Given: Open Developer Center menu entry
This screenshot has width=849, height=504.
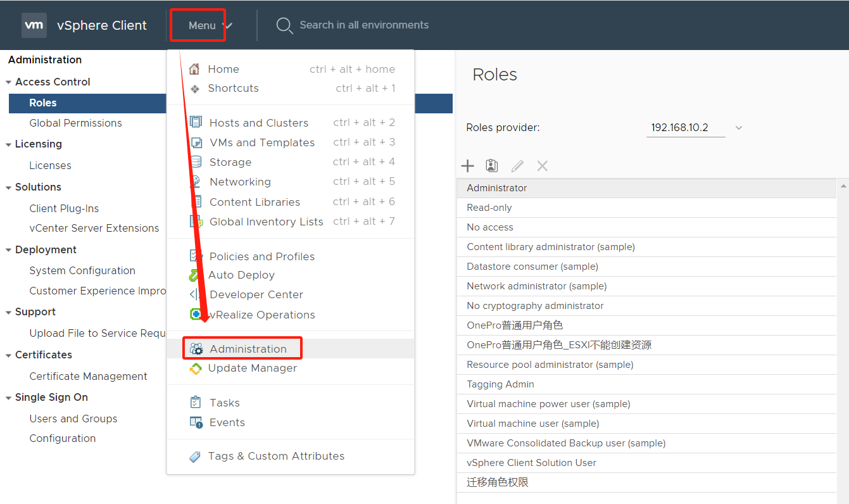Looking at the screenshot, I should click(x=291, y=294).
